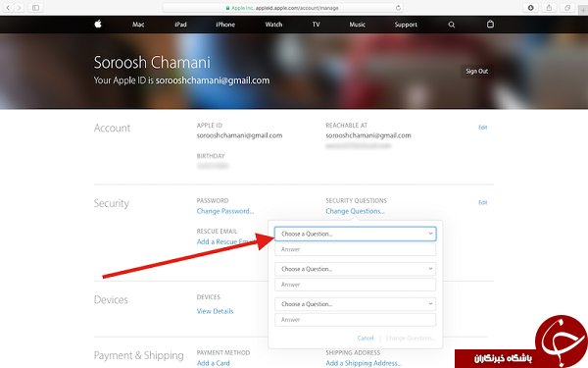This screenshot has width=588, height=368.
Task: Open the shopping bag icon
Action: 490,24
